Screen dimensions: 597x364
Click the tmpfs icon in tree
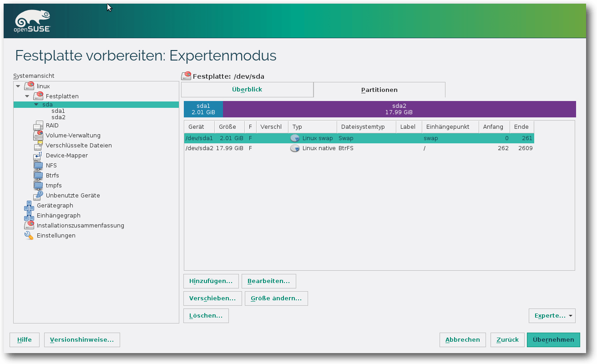point(38,186)
